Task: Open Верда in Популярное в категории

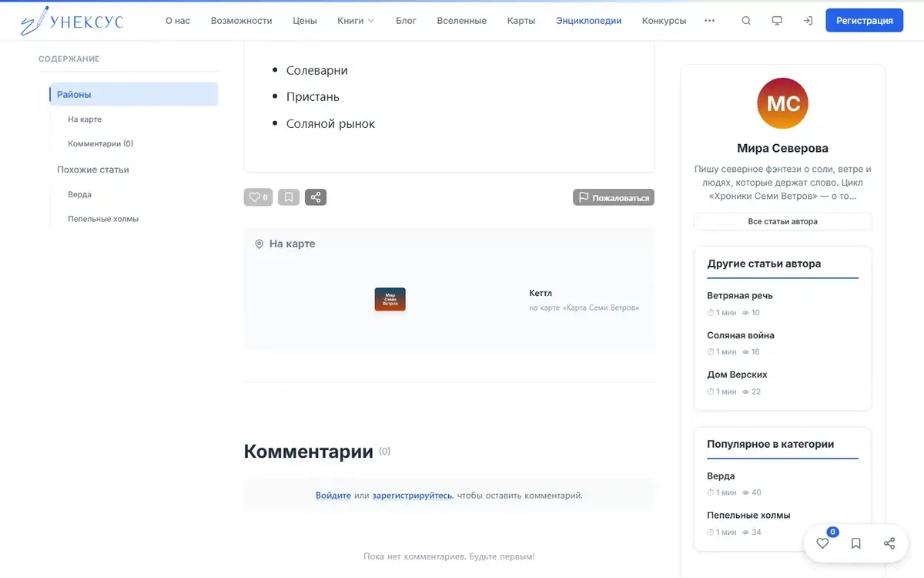Action: [x=721, y=476]
